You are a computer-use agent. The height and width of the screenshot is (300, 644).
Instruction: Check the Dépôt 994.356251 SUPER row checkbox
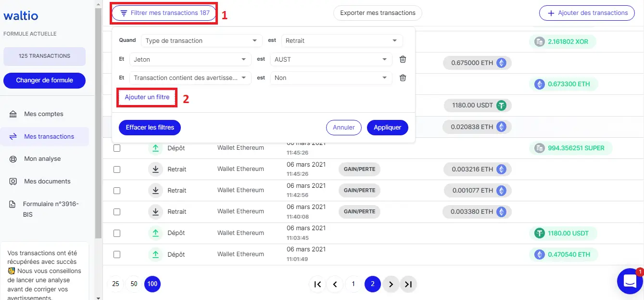point(117,148)
